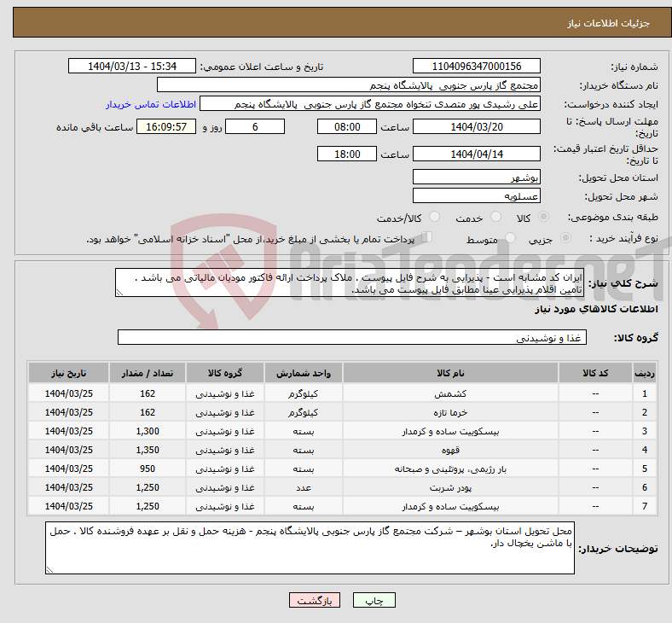Click the تعداد / مقدار column header
This screenshot has width=672, height=623.
148,373
